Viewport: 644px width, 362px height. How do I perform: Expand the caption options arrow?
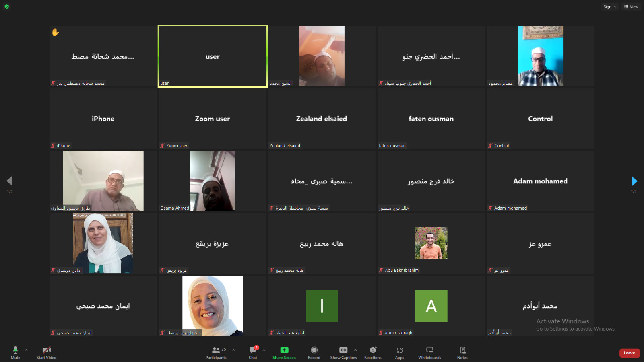tap(355, 350)
